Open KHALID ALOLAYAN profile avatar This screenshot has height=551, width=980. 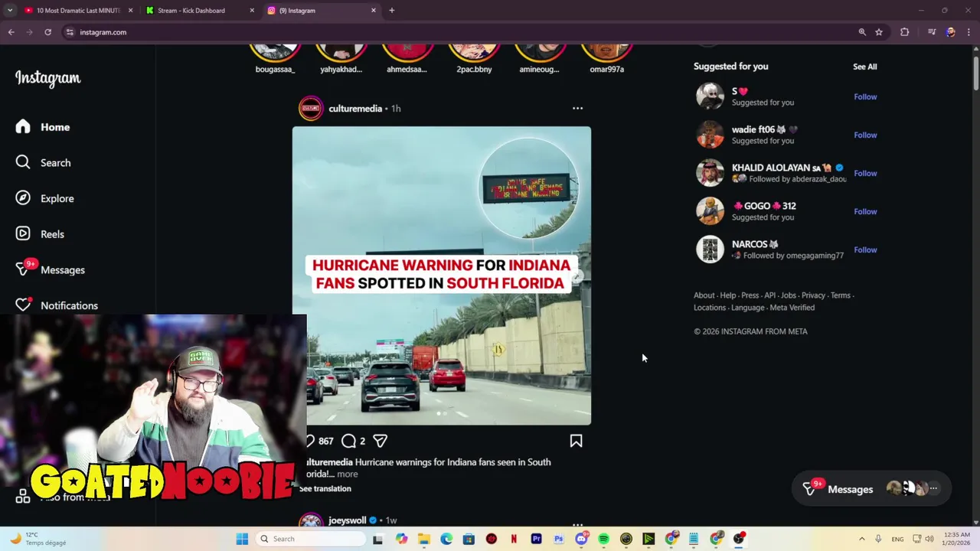[710, 173]
